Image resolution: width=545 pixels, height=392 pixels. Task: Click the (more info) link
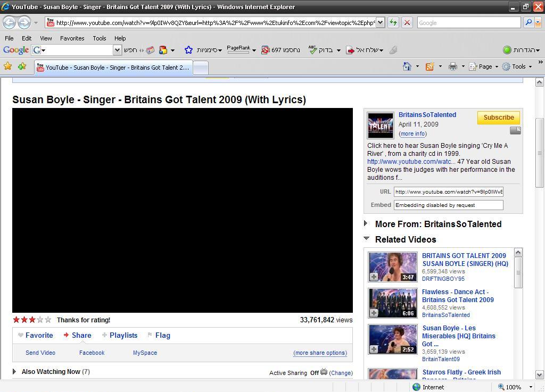(x=412, y=134)
